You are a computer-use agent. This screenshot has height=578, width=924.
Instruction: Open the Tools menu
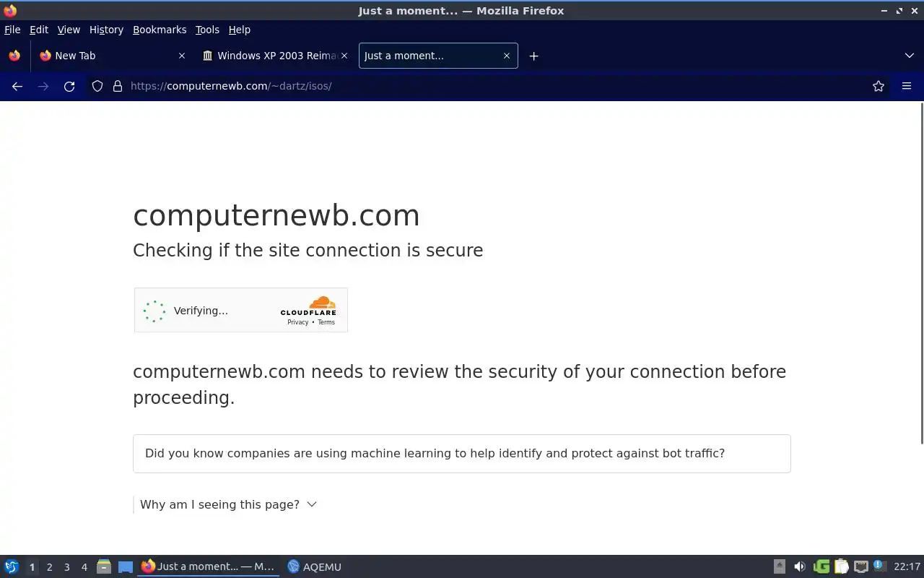pyautogui.click(x=207, y=30)
